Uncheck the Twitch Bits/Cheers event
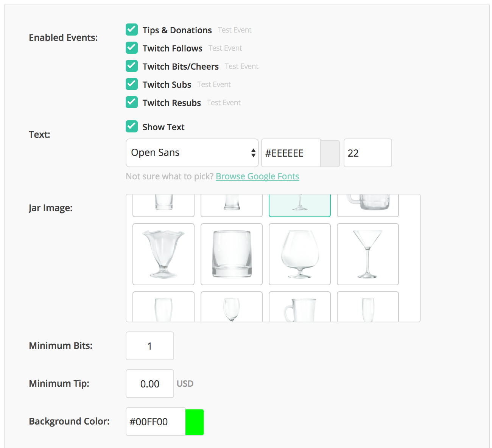Screen dimensions: 492x448 [x=132, y=66]
